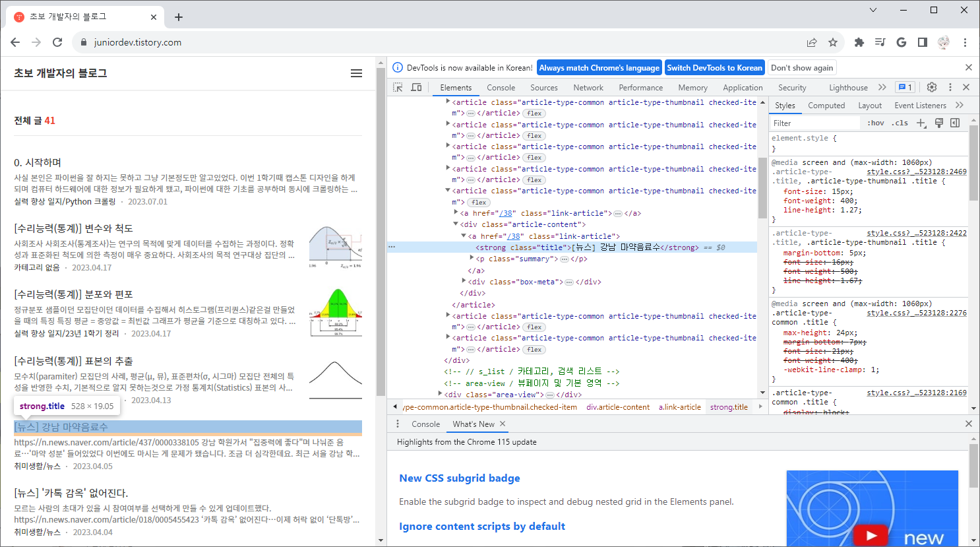The image size is (980, 547).
Task: Open the DevTools three-dot customize menu
Action: coord(950,87)
